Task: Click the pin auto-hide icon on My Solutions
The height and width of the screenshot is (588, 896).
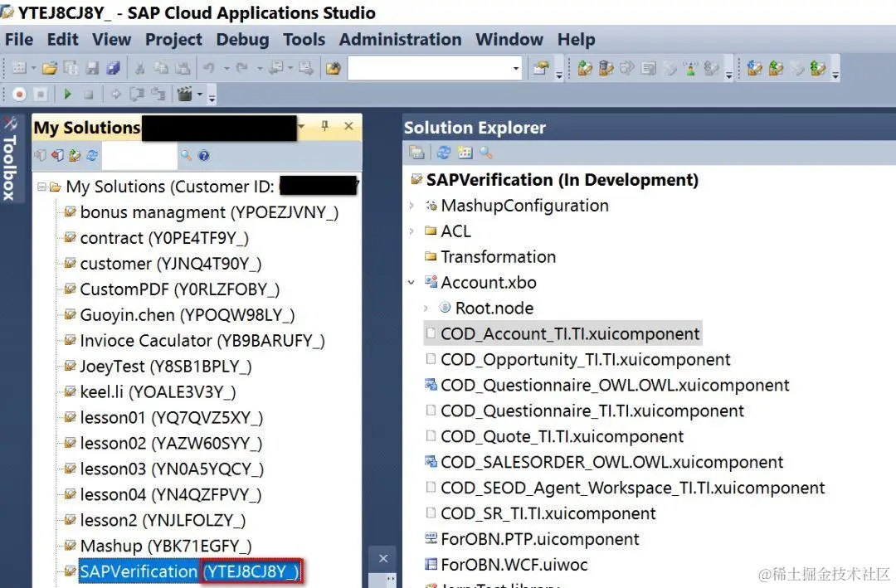Action: tap(324, 126)
